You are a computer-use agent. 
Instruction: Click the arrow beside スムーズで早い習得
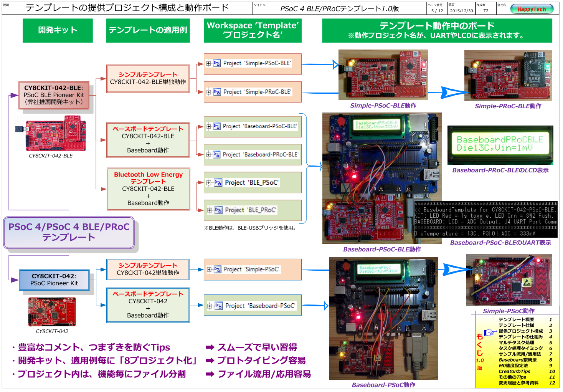[x=209, y=347]
